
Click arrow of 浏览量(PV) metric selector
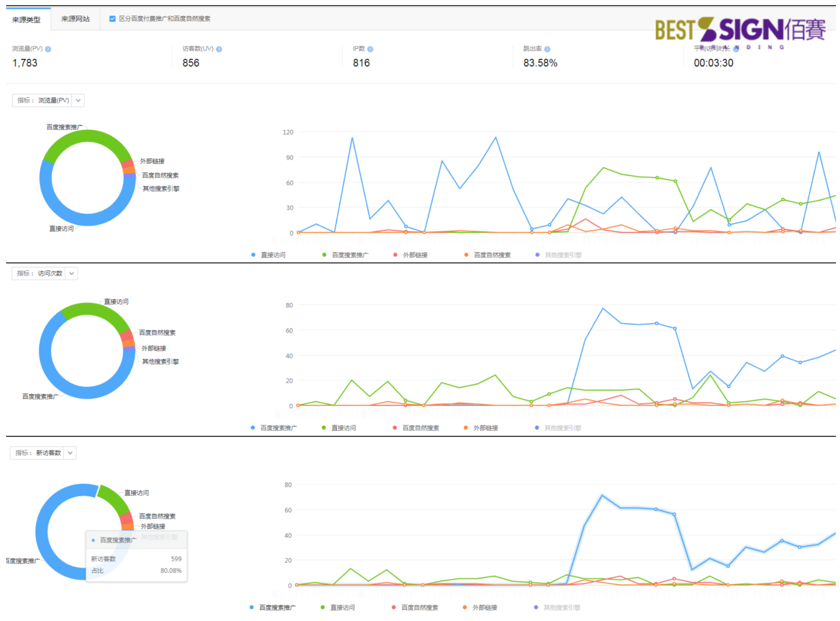click(x=78, y=100)
